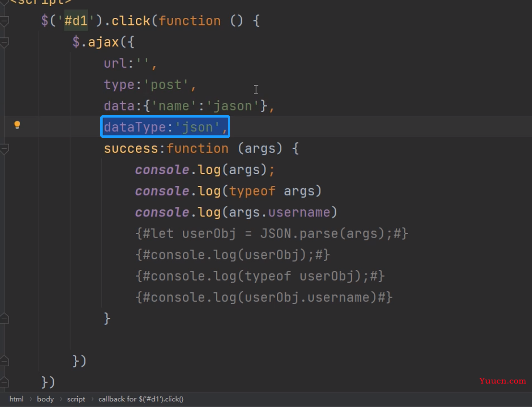Click the click method name after $('#d1')
Viewport: 532px width, 407px height.
click(130, 21)
